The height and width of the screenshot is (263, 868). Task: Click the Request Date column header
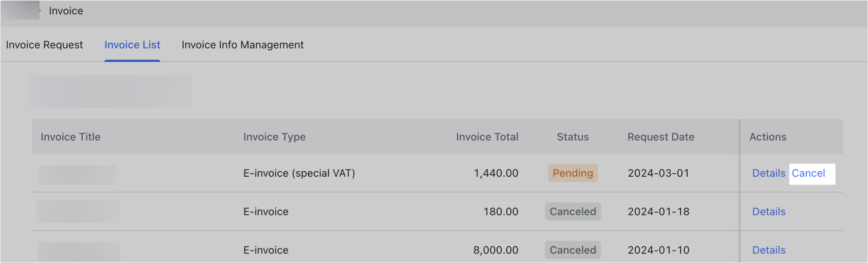pyautogui.click(x=661, y=137)
